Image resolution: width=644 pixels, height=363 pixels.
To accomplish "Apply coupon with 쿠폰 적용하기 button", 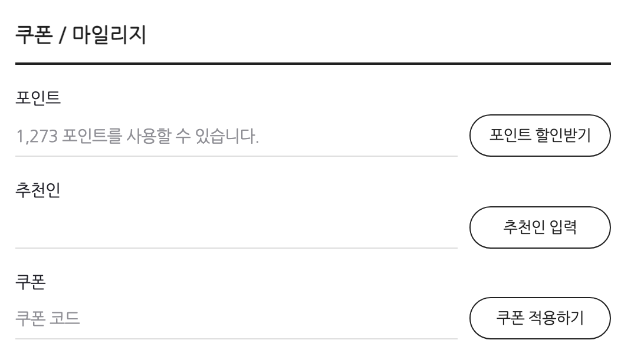I will pos(540,319).
